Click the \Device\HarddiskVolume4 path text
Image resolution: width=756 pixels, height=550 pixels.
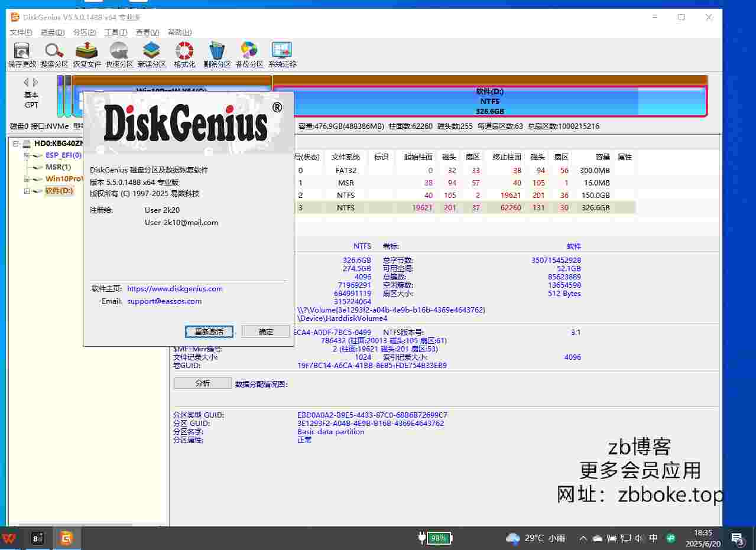pyautogui.click(x=342, y=318)
